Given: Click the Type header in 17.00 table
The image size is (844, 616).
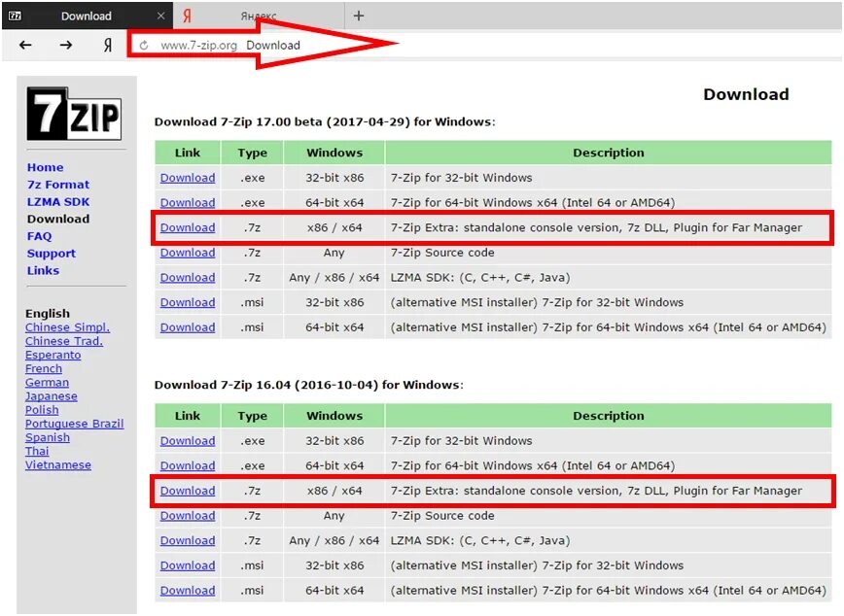Looking at the screenshot, I should tap(253, 153).
